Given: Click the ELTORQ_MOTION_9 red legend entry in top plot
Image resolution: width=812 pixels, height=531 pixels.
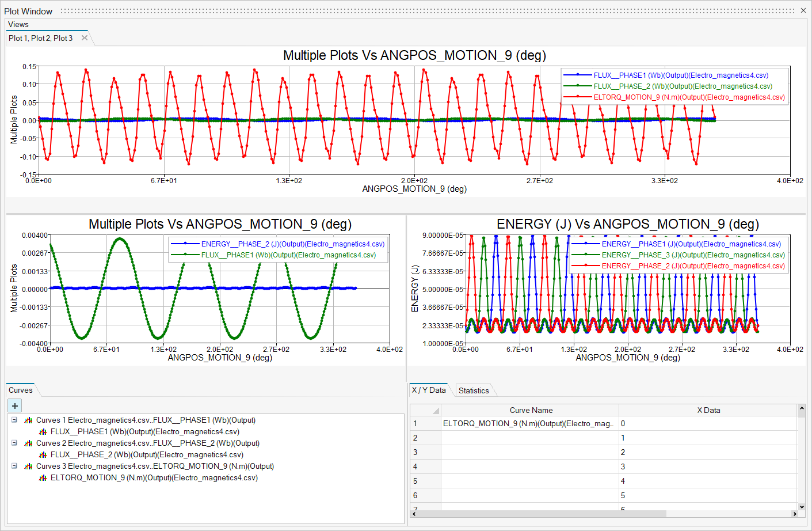Looking at the screenshot, I should coord(689,97).
